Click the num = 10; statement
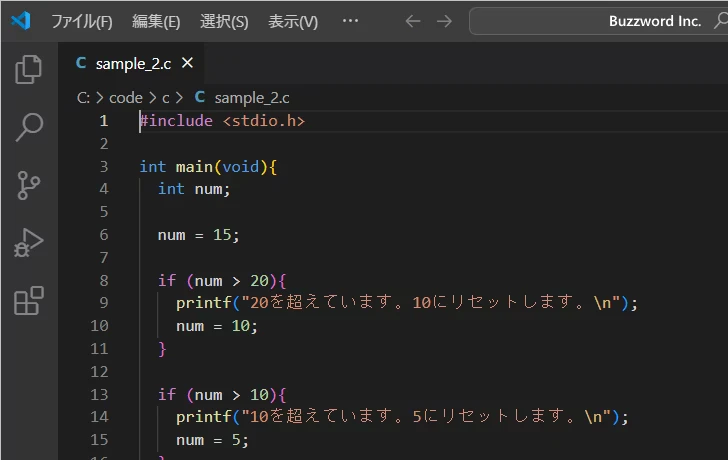This screenshot has width=728, height=460. (x=217, y=326)
